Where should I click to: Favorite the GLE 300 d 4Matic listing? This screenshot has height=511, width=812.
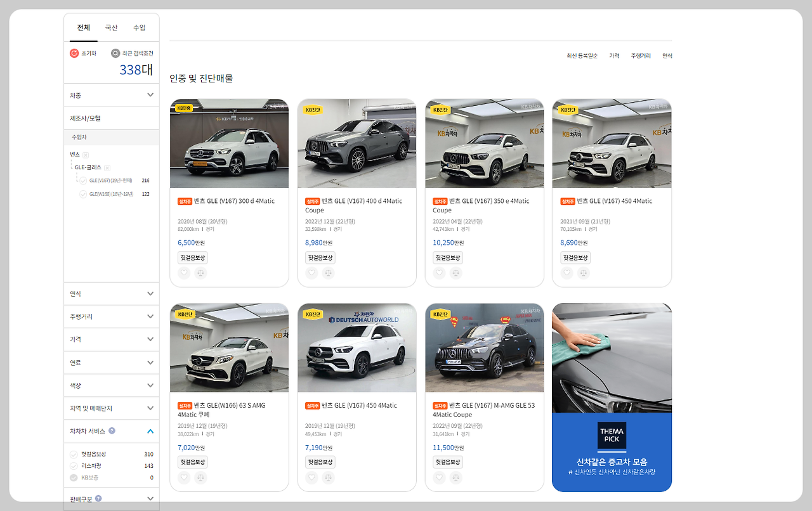point(184,273)
